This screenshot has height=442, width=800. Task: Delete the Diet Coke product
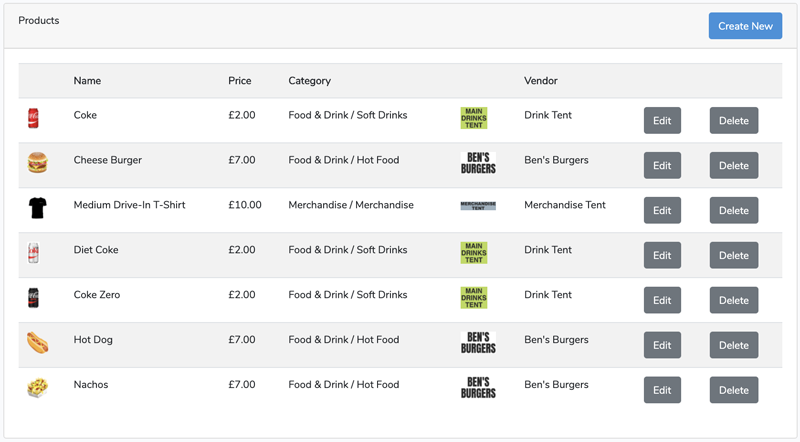(x=734, y=255)
